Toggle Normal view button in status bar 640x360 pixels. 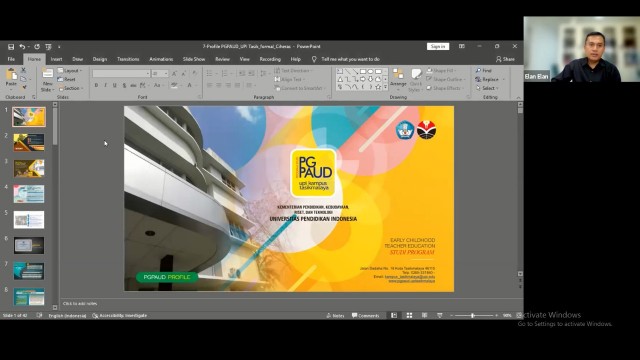(x=394, y=316)
